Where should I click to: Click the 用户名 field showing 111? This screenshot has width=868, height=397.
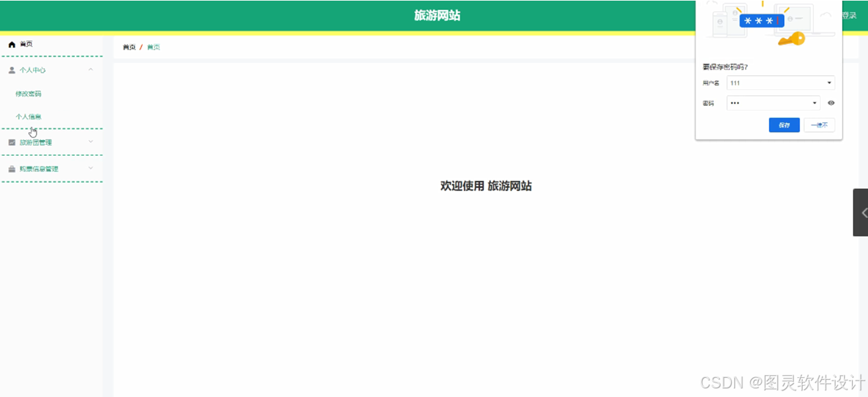tap(781, 83)
